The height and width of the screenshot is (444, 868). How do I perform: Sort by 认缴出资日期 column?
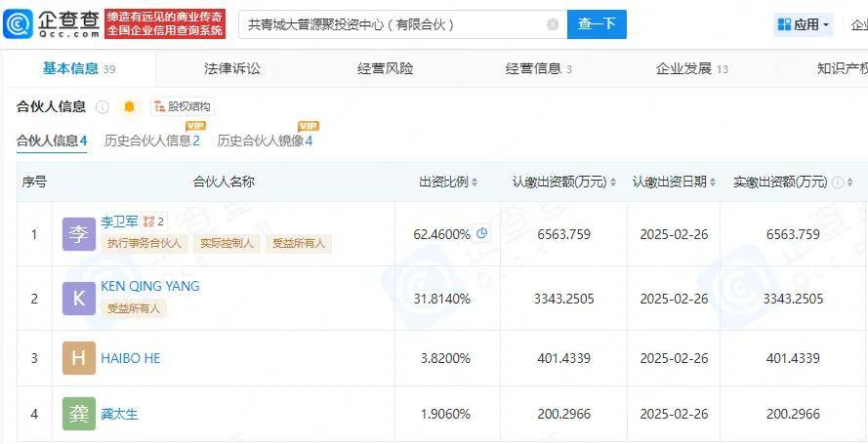click(x=675, y=182)
